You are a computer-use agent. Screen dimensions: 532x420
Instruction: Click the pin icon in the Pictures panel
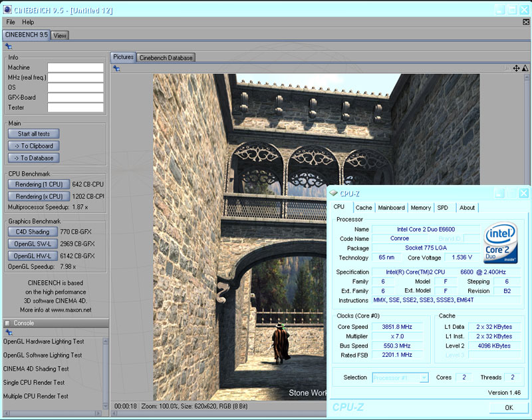117,68
